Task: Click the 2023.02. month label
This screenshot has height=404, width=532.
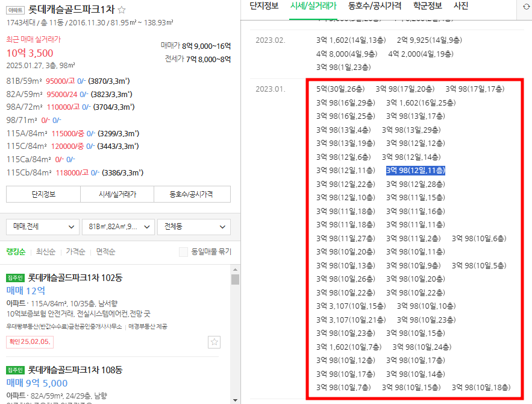Action: [x=271, y=40]
